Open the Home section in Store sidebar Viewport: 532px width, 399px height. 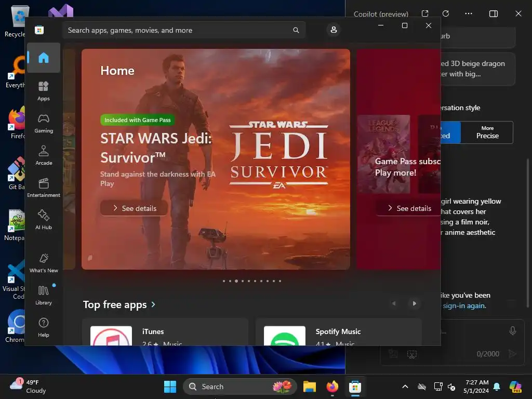pyautogui.click(x=44, y=58)
